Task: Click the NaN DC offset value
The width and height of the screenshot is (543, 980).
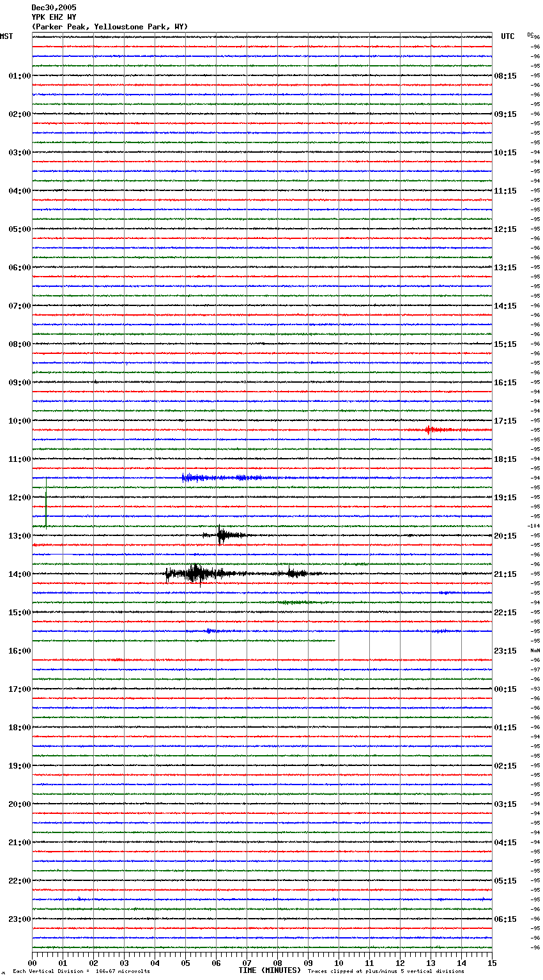Action: 535,650
